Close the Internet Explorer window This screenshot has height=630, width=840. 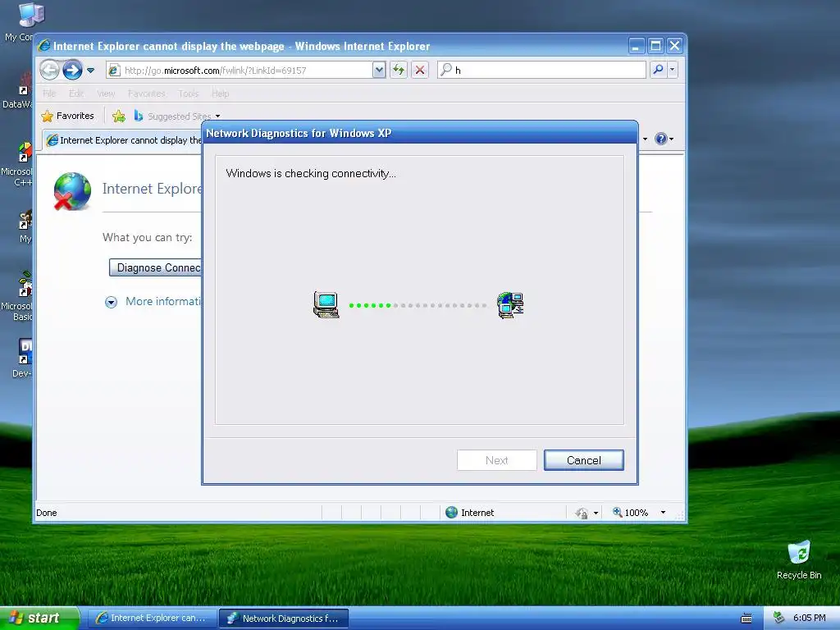click(x=674, y=46)
